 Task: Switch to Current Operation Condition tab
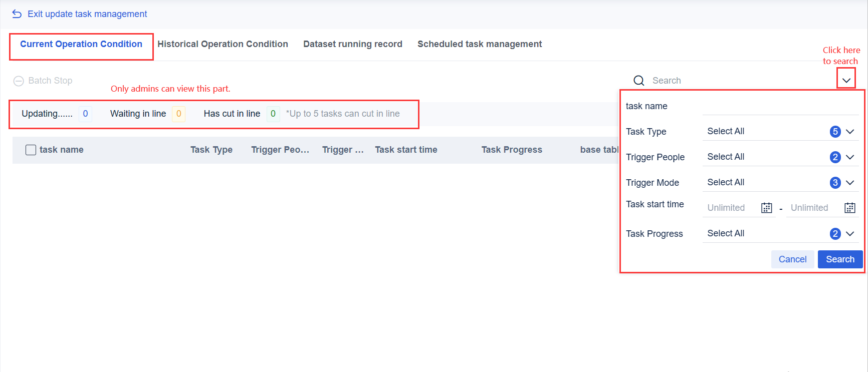(x=81, y=44)
